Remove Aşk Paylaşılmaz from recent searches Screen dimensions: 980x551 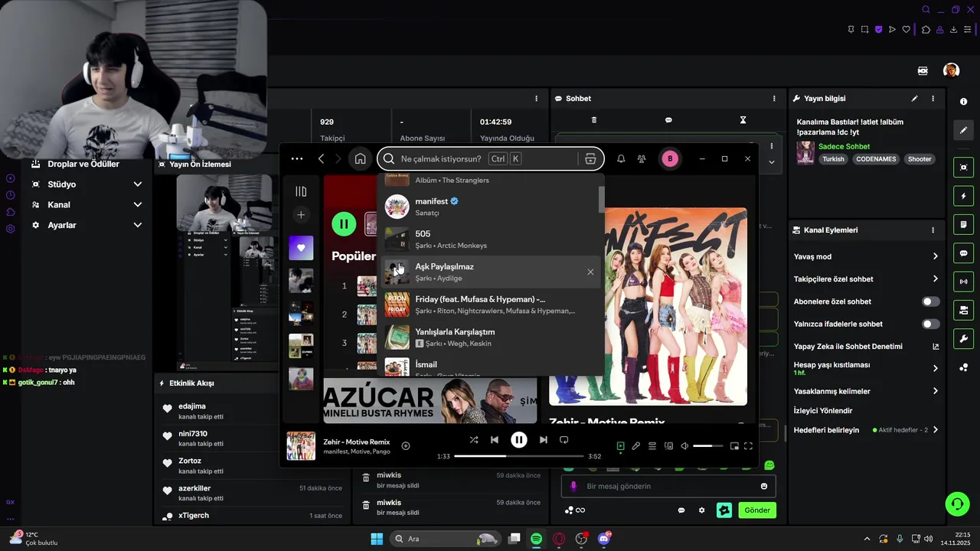point(590,272)
